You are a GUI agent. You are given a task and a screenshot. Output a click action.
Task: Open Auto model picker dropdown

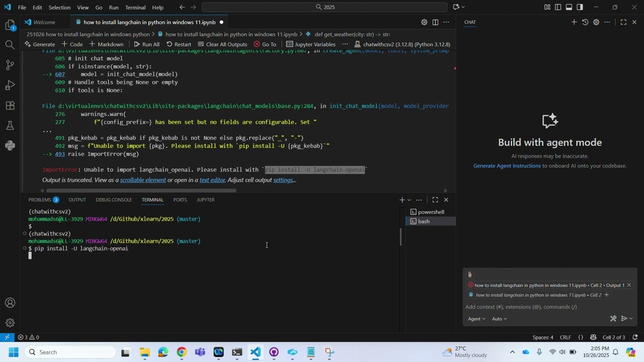click(499, 319)
